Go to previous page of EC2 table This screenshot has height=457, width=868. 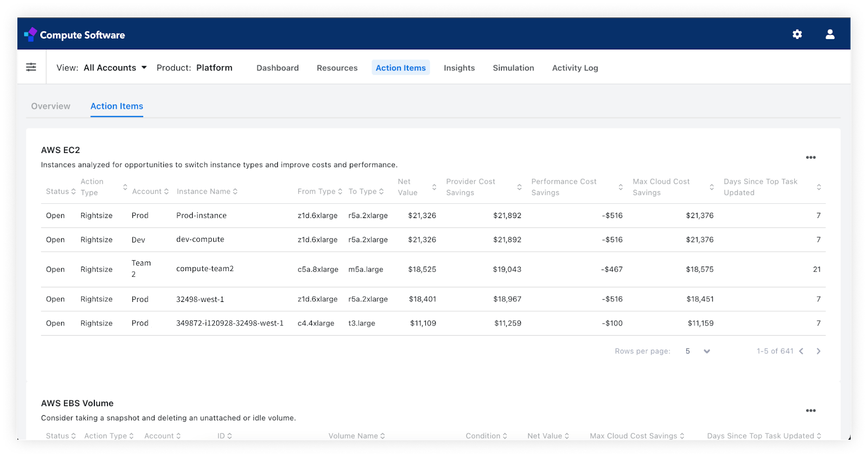[x=801, y=351]
